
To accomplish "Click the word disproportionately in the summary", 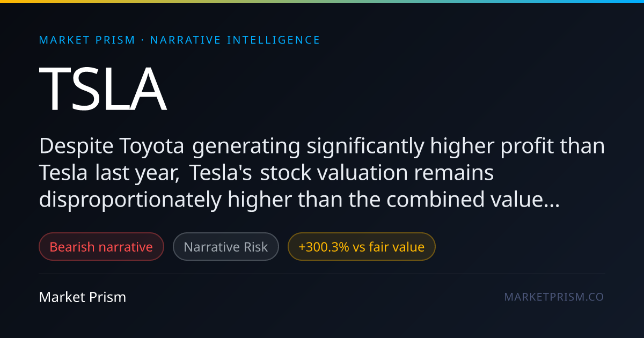I will pyautogui.click(x=130, y=201).
